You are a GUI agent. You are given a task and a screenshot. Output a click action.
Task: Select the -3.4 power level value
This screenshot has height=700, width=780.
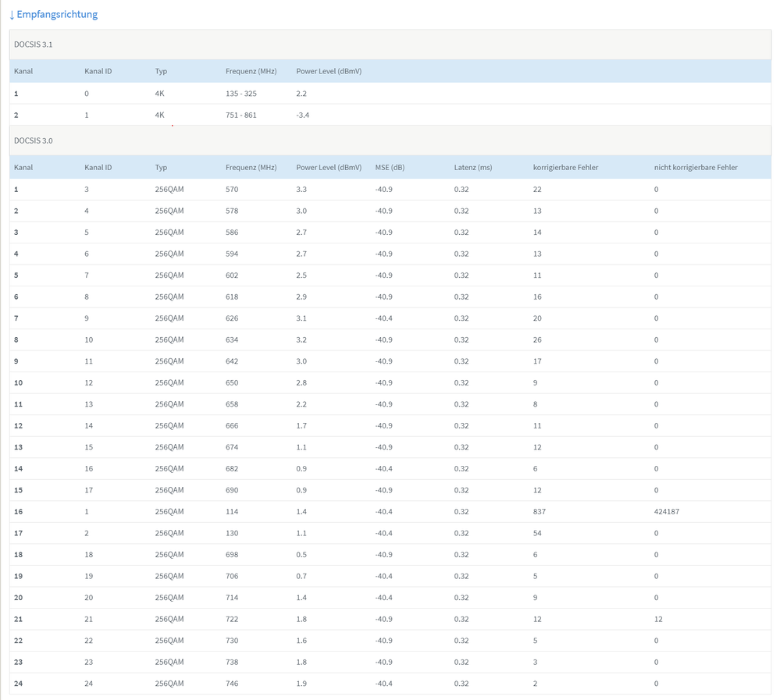[x=304, y=115]
